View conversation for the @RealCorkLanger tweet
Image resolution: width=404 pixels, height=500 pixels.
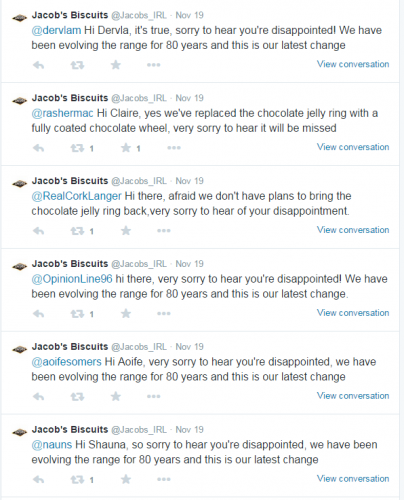(x=353, y=230)
